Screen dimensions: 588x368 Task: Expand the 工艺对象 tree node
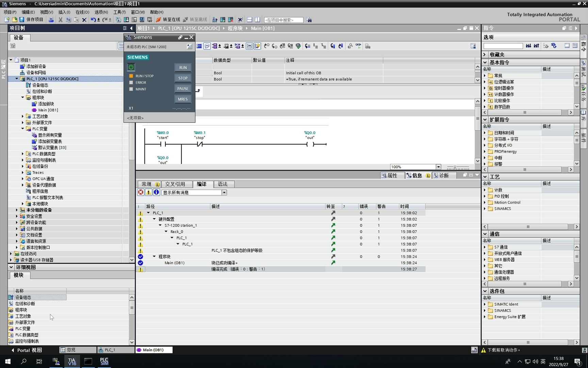23,116
